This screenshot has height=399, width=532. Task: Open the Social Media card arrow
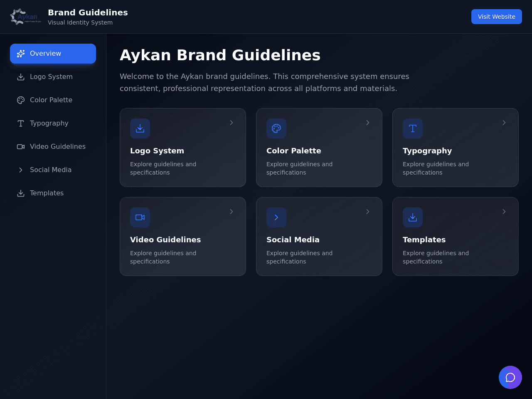(368, 212)
